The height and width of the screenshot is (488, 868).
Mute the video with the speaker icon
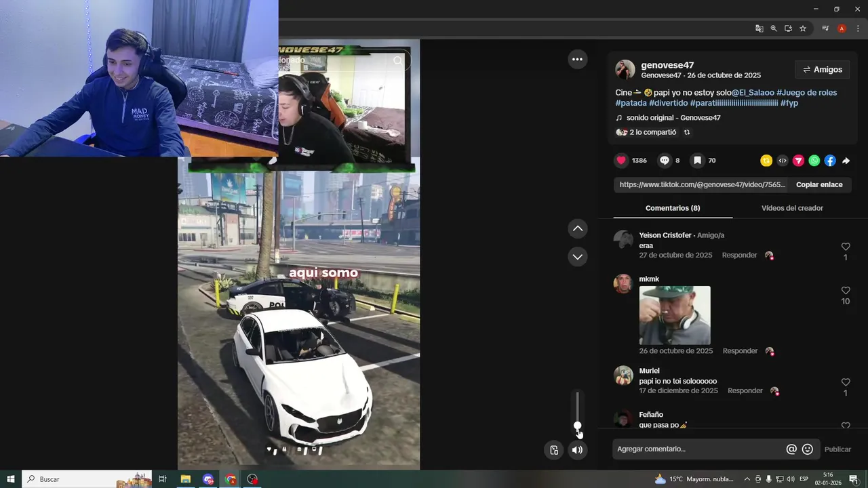[x=577, y=450]
